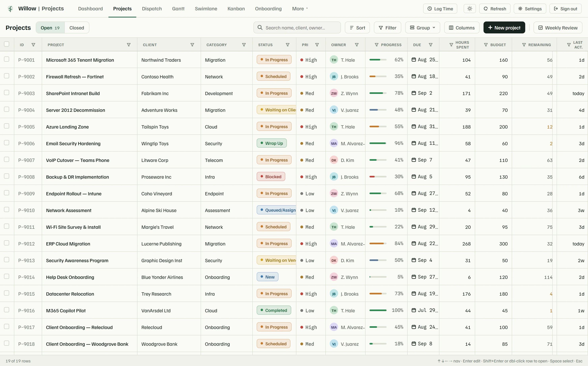Open the Kanban tab
Screen dimensions: 588x366
pos(236,9)
